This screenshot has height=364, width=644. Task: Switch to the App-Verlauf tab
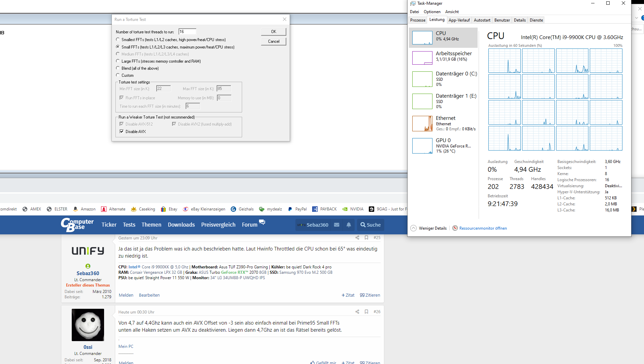(x=459, y=20)
